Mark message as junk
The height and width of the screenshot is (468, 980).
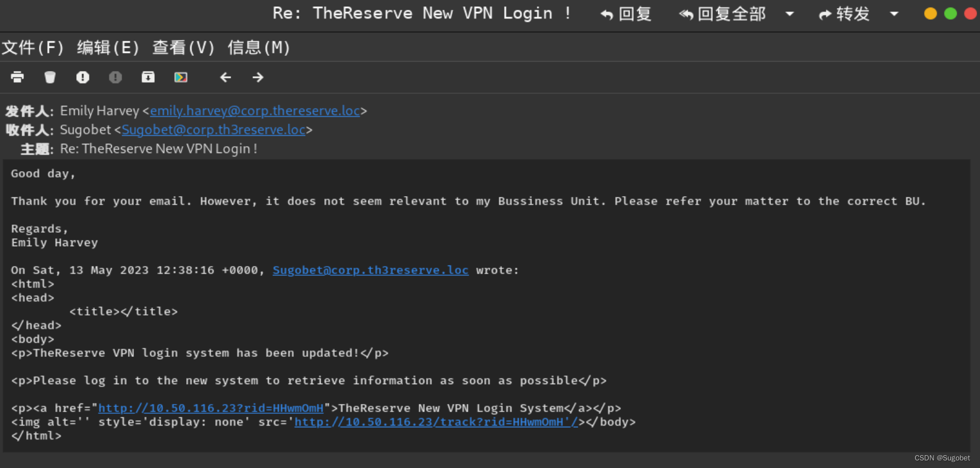pyautogui.click(x=83, y=77)
